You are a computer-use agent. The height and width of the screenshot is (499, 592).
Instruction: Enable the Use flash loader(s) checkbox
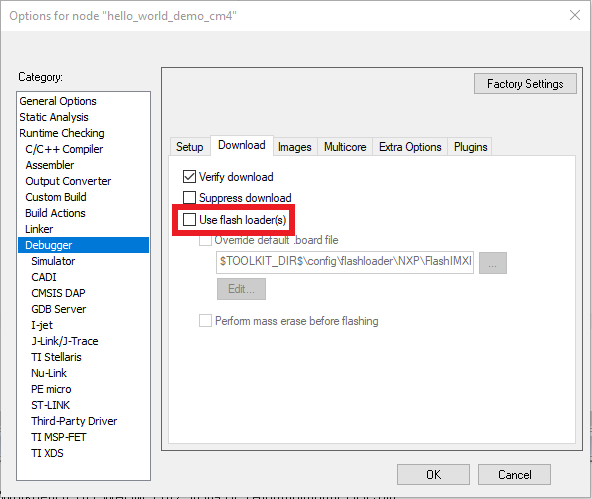(190, 220)
